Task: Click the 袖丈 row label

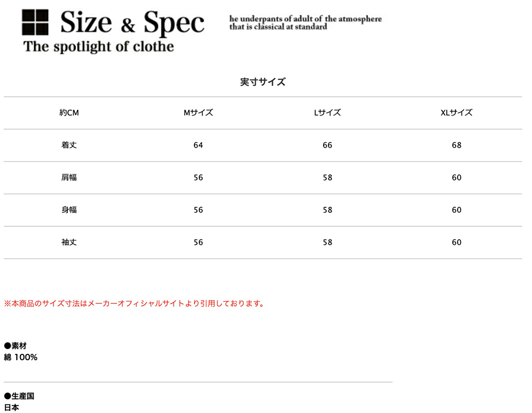Action: coord(69,242)
